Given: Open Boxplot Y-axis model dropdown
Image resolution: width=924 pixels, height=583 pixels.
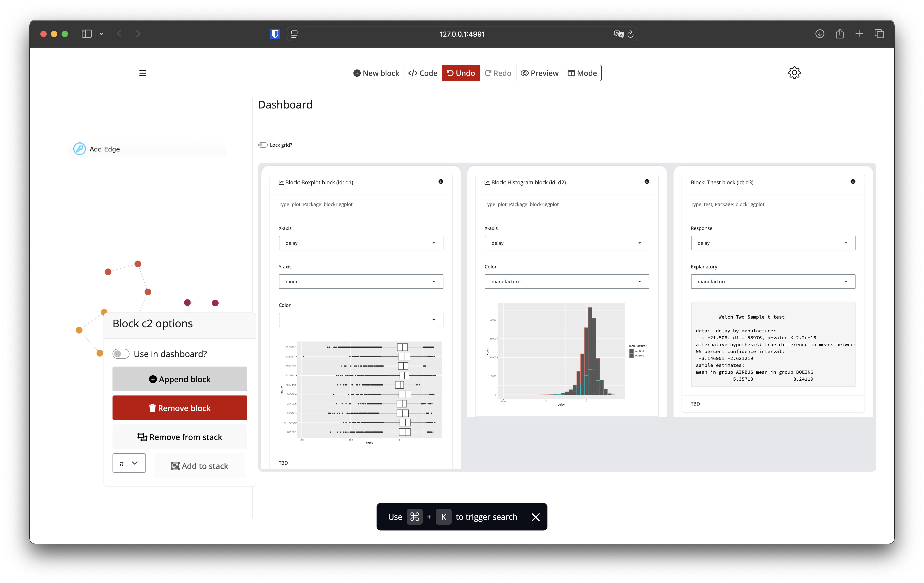Looking at the screenshot, I should point(361,281).
